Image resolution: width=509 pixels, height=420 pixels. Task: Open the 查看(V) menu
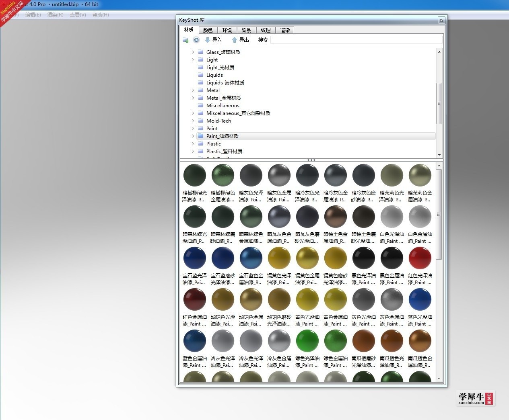[78, 15]
